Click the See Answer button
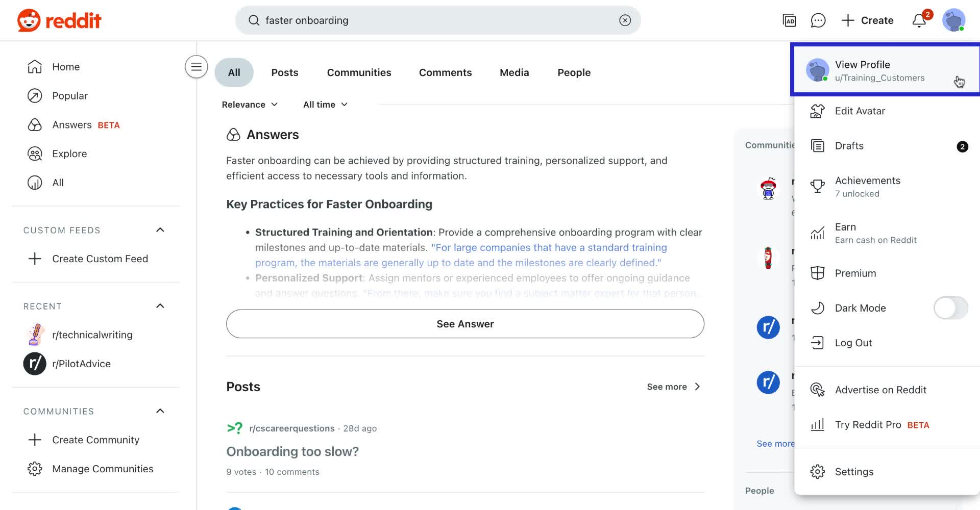The image size is (980, 510). (464, 324)
